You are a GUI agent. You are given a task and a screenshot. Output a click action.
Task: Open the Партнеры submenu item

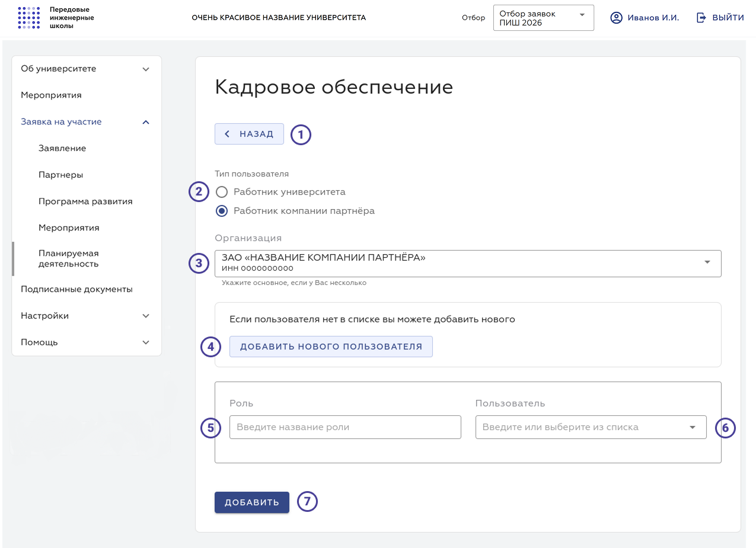click(x=60, y=175)
